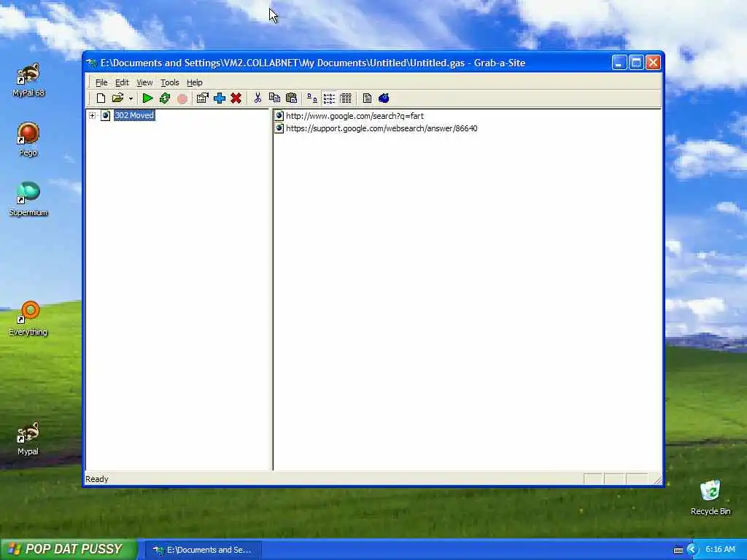Image resolution: width=747 pixels, height=560 pixels.
Task: Select the Everything desktop icon
Action: point(28,319)
